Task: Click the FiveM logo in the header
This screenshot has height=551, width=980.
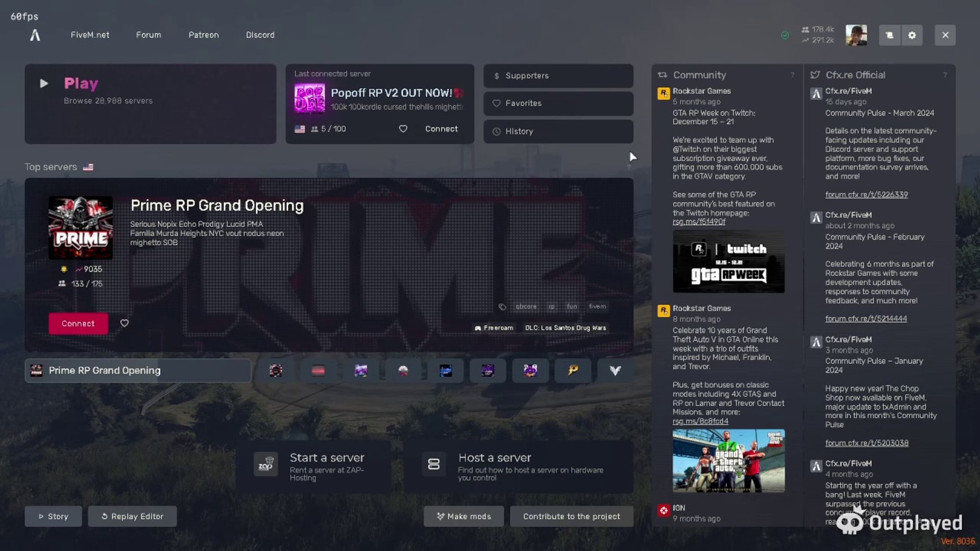Action: (x=35, y=35)
